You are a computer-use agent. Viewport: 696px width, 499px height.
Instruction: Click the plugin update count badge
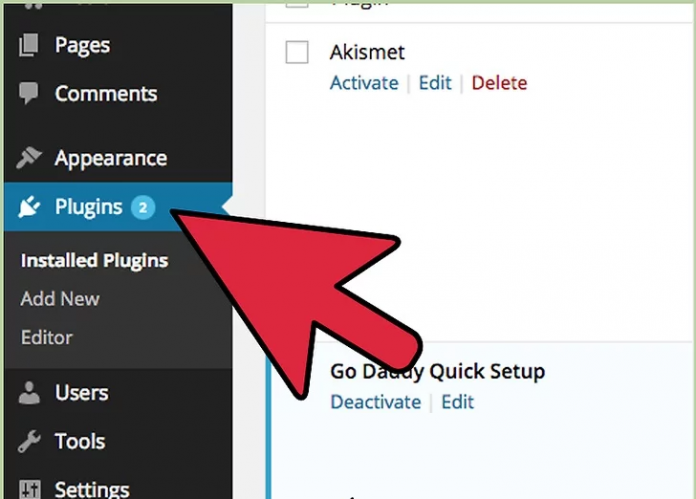(x=143, y=207)
